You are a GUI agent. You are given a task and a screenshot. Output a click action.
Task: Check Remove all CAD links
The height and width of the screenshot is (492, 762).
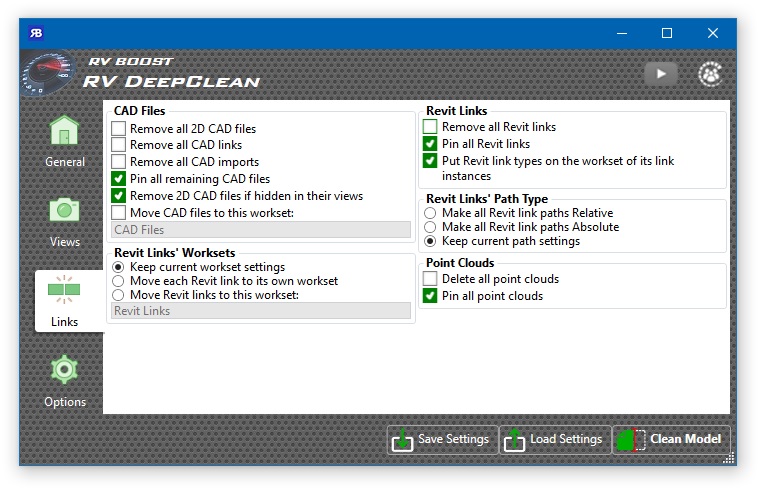click(x=119, y=144)
